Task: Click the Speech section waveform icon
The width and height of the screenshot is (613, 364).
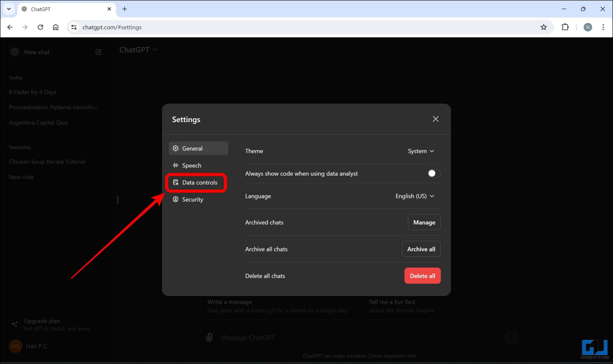Action: tap(175, 165)
